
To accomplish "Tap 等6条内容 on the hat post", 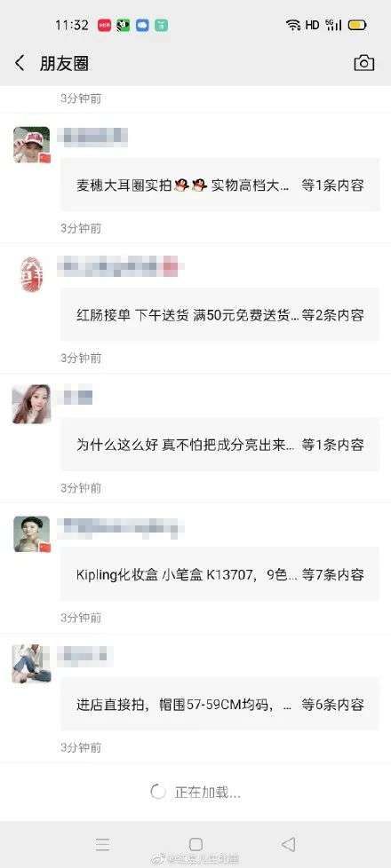I will [332, 704].
